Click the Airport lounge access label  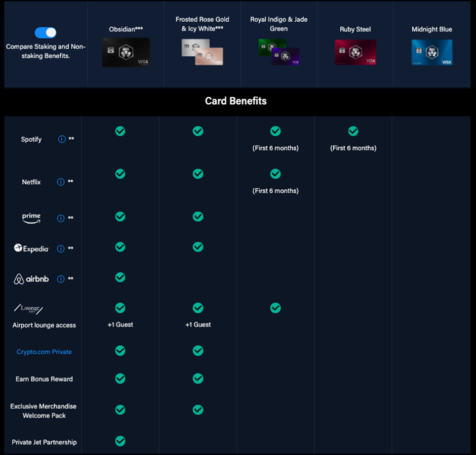pyautogui.click(x=44, y=325)
